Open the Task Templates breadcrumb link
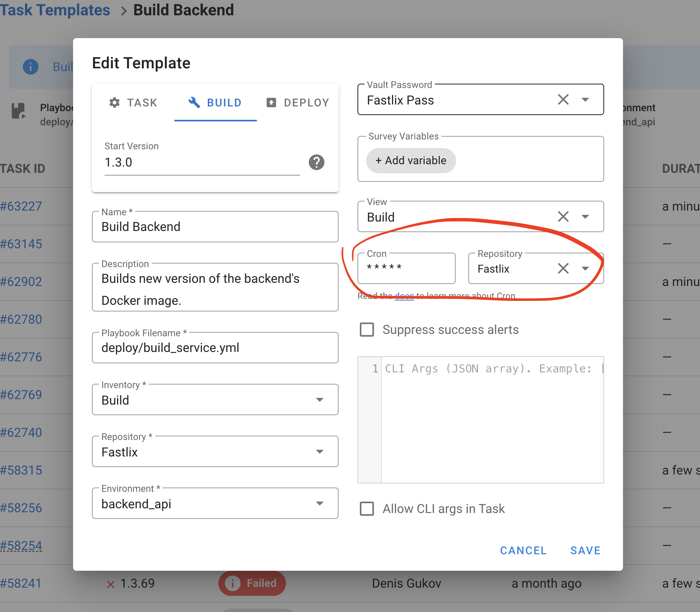The image size is (700, 612). click(55, 10)
